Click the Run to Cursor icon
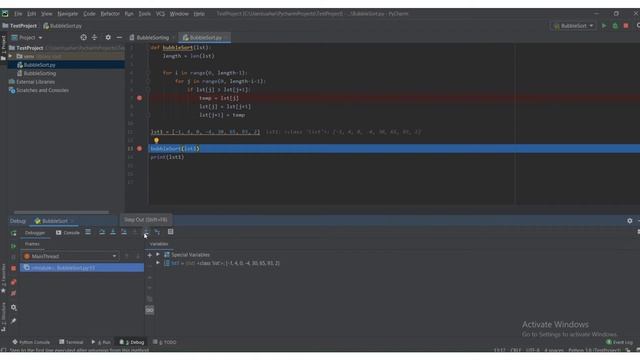Image resolution: width=640 pixels, height=360 pixels. [x=157, y=232]
